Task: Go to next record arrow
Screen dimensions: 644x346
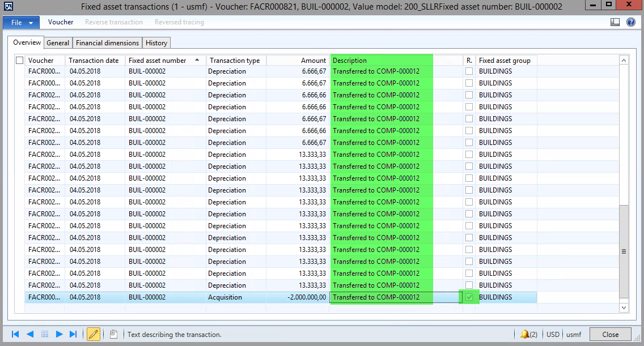Action: click(x=59, y=334)
